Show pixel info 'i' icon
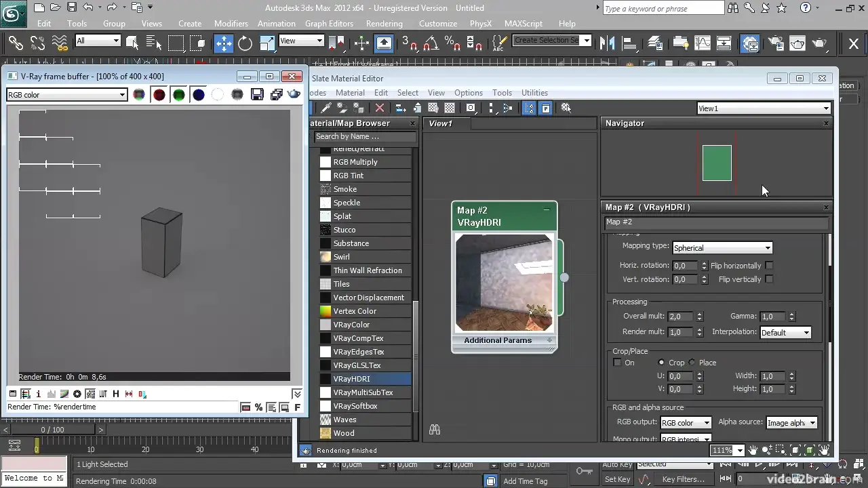This screenshot has height=488, width=868. [39, 394]
